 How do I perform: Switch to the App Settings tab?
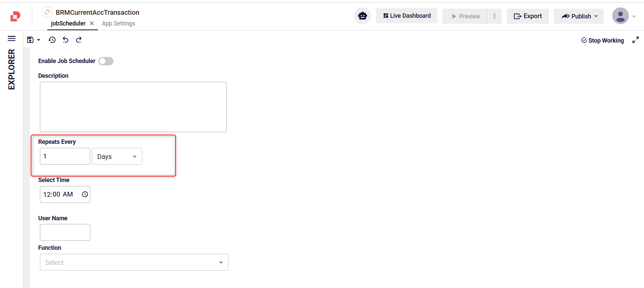click(118, 23)
